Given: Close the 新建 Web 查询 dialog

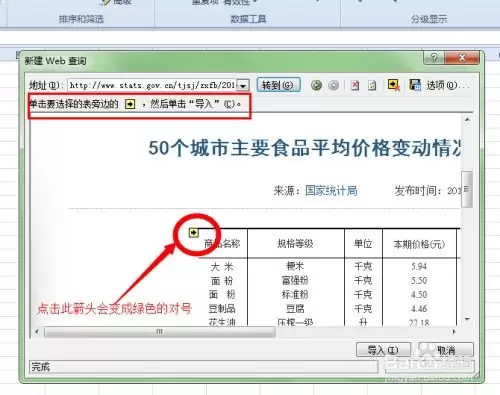Looking at the screenshot, I should [x=462, y=58].
